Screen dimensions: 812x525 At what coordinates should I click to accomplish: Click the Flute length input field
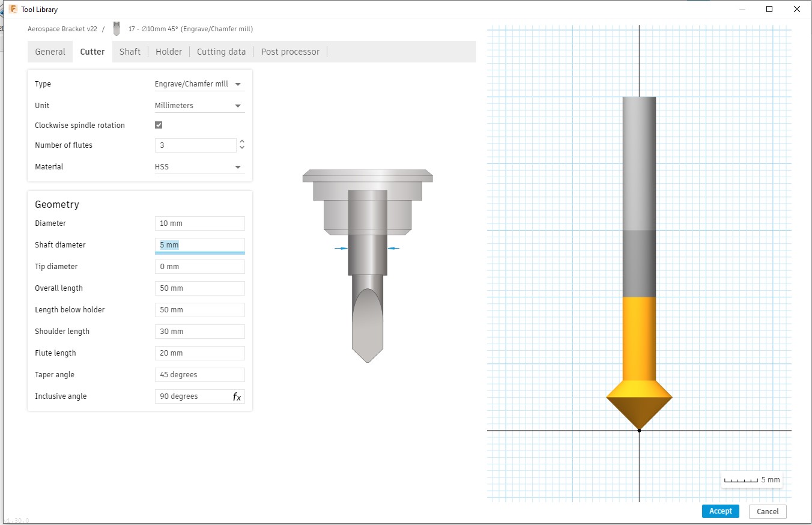(199, 353)
